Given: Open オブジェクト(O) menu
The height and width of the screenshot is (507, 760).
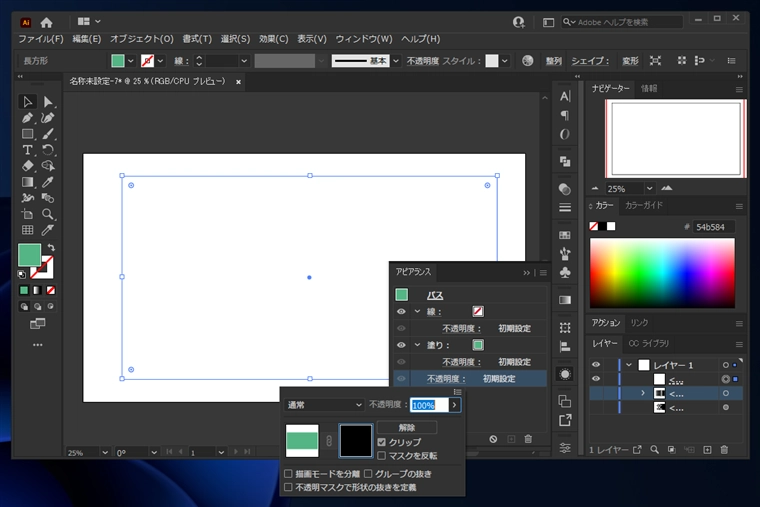Looking at the screenshot, I should 142,39.
